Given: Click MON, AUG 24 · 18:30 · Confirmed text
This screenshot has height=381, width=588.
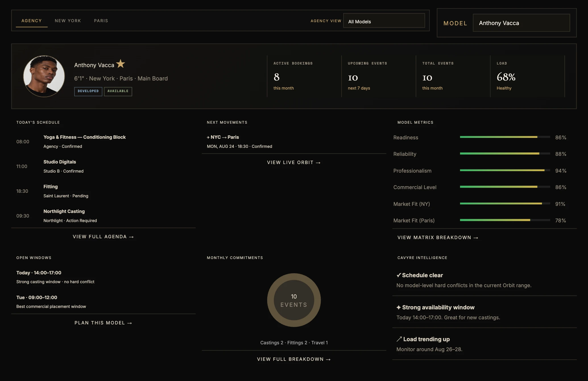Looking at the screenshot, I should 239,146.
